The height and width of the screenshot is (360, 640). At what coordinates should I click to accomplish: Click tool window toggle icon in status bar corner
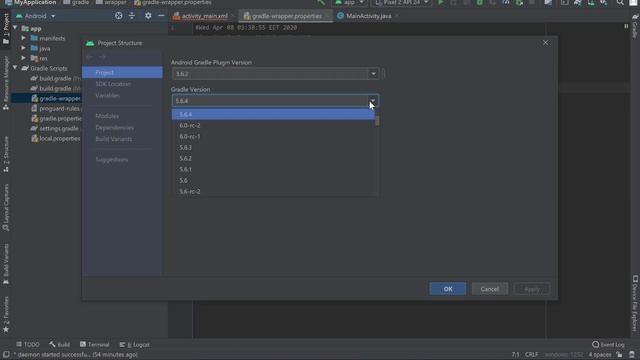click(6, 355)
